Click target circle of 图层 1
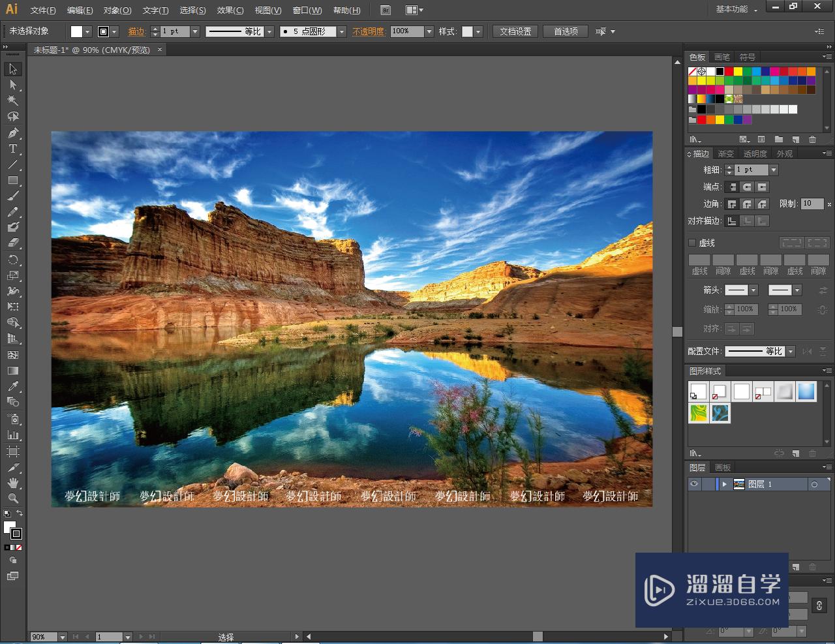 pyautogui.click(x=814, y=484)
